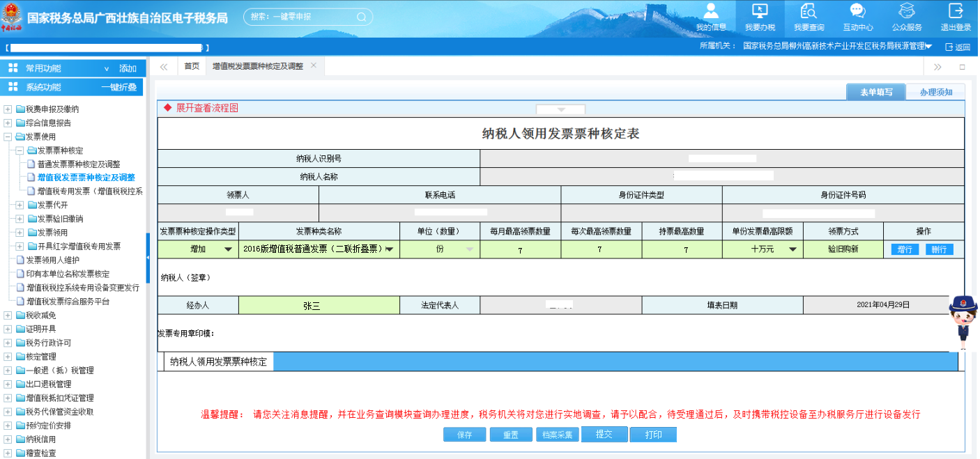Click the 经办人 input field with 张三
Image resolution: width=980 pixels, height=459 pixels.
(x=319, y=305)
